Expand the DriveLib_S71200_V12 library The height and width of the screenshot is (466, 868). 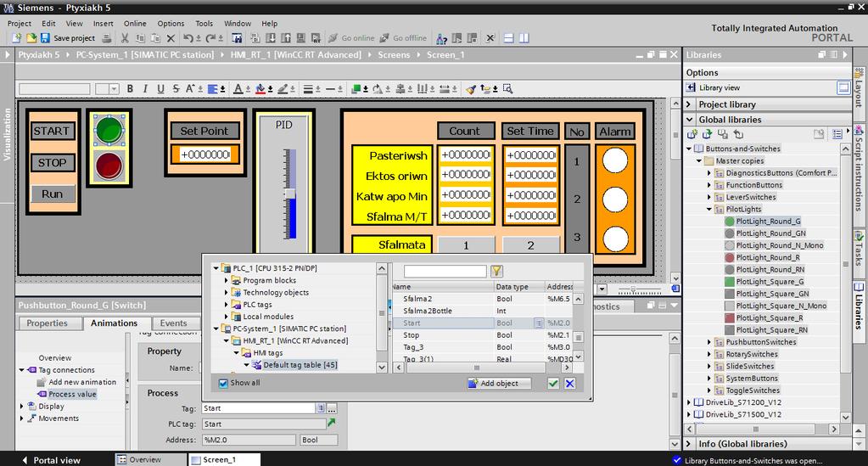[689, 402]
